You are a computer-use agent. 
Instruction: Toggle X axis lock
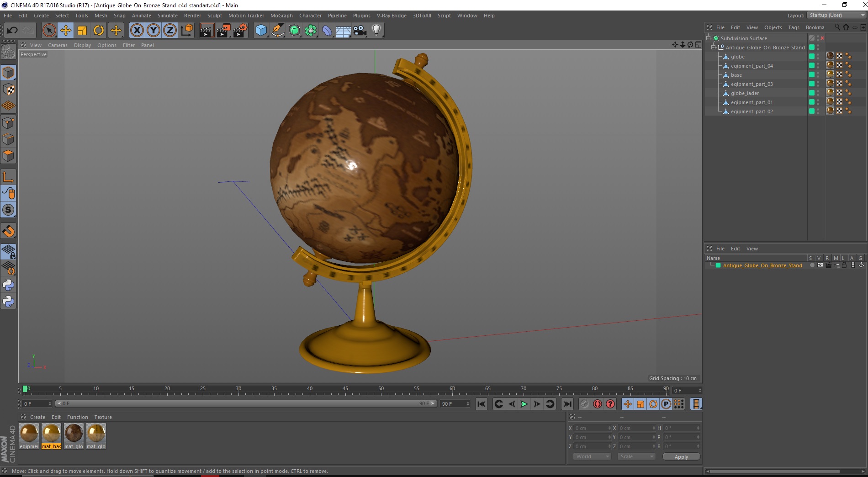pyautogui.click(x=137, y=31)
